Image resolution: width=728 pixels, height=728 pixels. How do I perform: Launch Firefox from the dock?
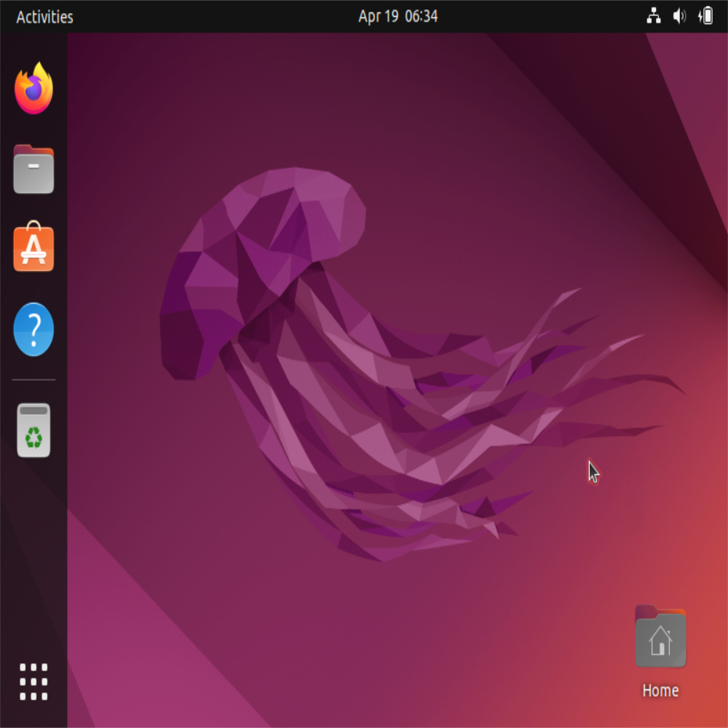click(33, 88)
